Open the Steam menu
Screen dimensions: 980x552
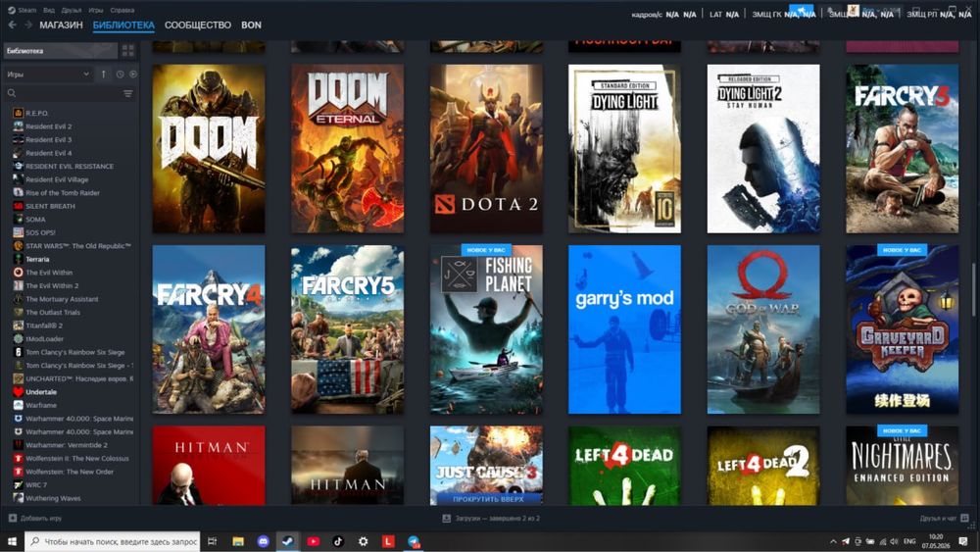tap(23, 10)
